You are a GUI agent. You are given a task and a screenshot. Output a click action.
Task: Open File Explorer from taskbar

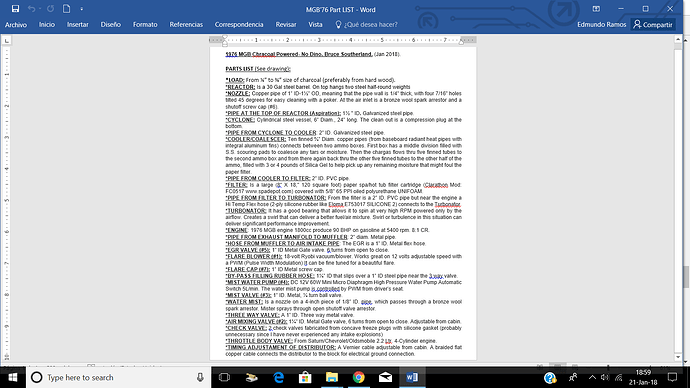(x=332, y=377)
